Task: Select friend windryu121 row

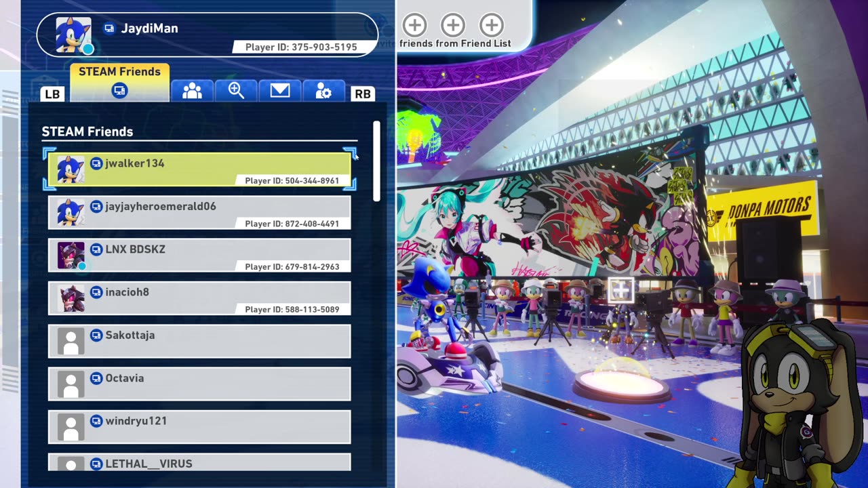Action: [x=199, y=427]
